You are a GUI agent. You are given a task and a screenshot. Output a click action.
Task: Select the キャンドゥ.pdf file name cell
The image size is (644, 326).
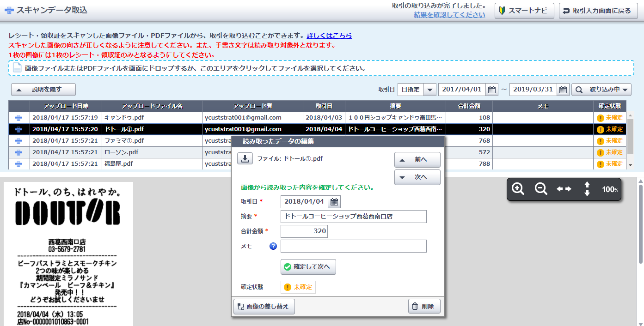(152, 118)
